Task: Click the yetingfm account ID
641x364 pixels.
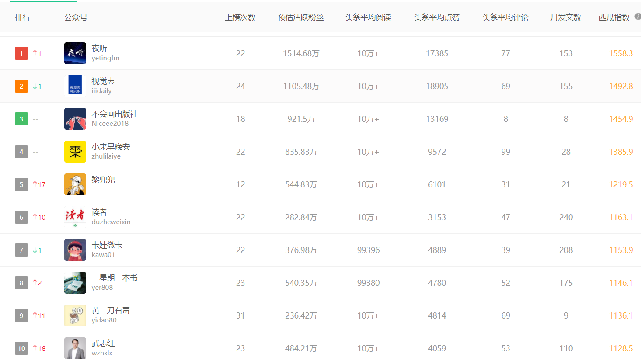Action: point(105,58)
